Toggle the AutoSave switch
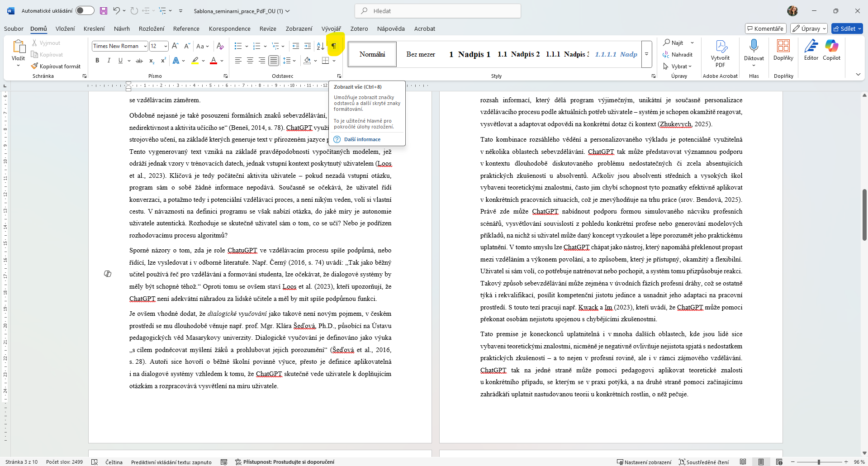This screenshot has width=868, height=466. click(85, 11)
